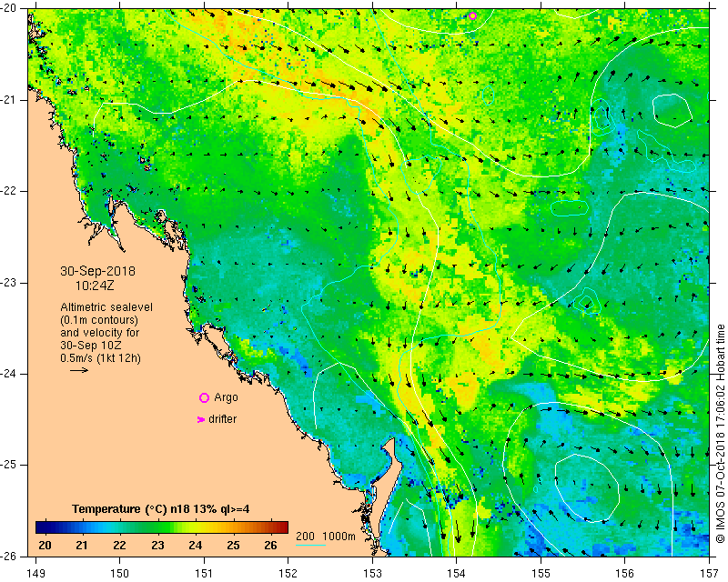Click the longitude axis label '149'

pos(36,574)
